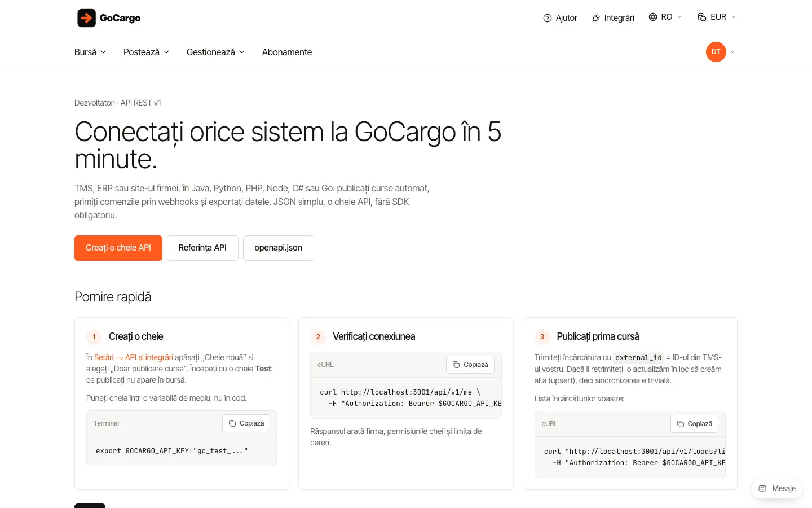The image size is (812, 508).
Task: Click the GoCargo brand name
Action: click(120, 18)
